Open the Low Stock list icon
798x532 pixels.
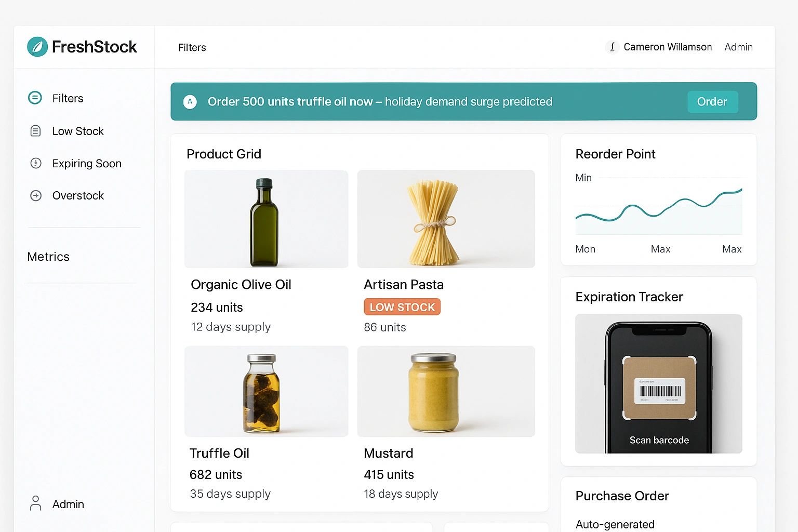pyautogui.click(x=35, y=131)
